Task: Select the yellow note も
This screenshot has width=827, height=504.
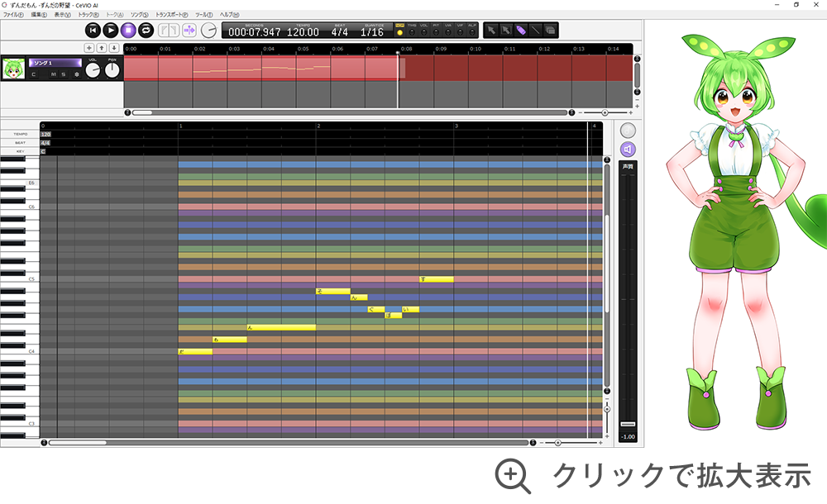Action: click(229, 340)
